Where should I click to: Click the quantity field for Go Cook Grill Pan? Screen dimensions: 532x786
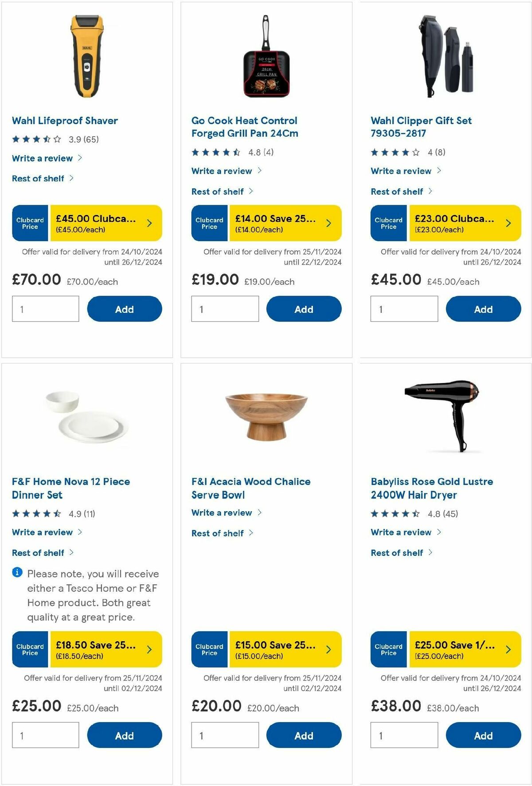(x=224, y=309)
